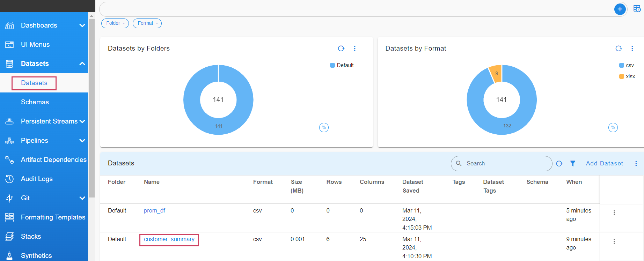Open row options for prom_df dataset
The image size is (644, 261).
(614, 213)
